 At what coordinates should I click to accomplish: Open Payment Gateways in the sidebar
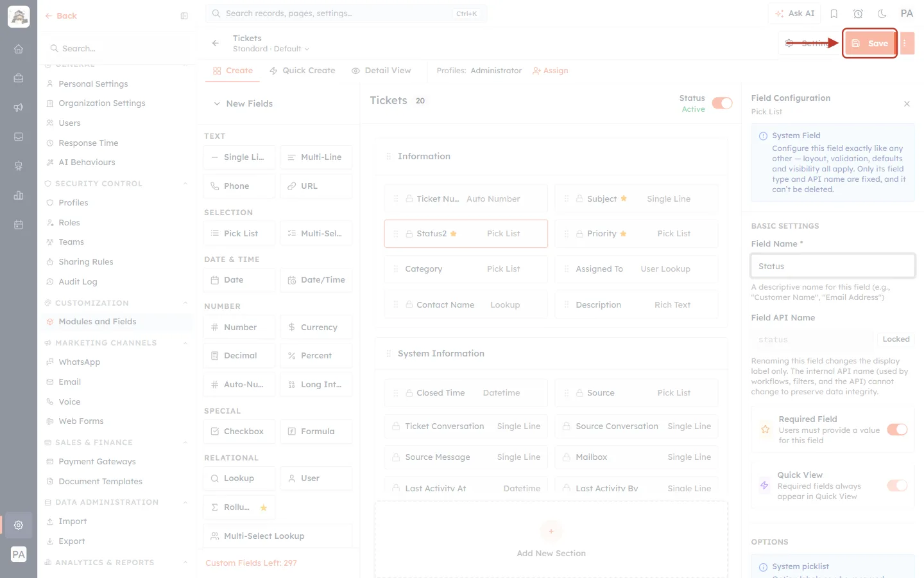point(118,462)
